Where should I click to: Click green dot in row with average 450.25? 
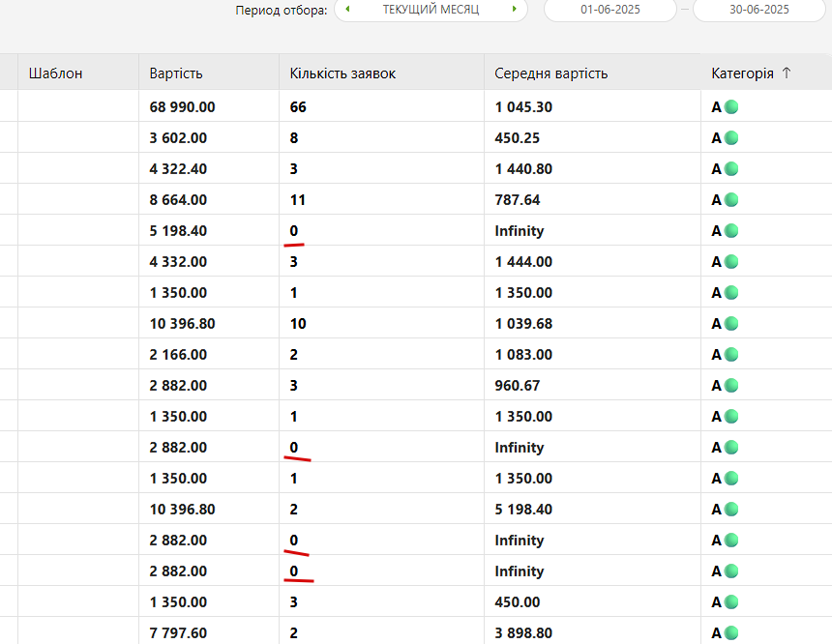(x=731, y=138)
